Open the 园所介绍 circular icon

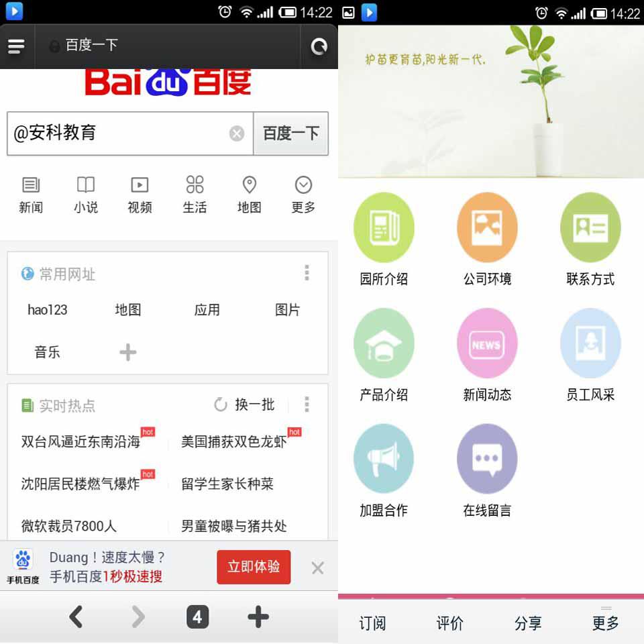pos(384,227)
